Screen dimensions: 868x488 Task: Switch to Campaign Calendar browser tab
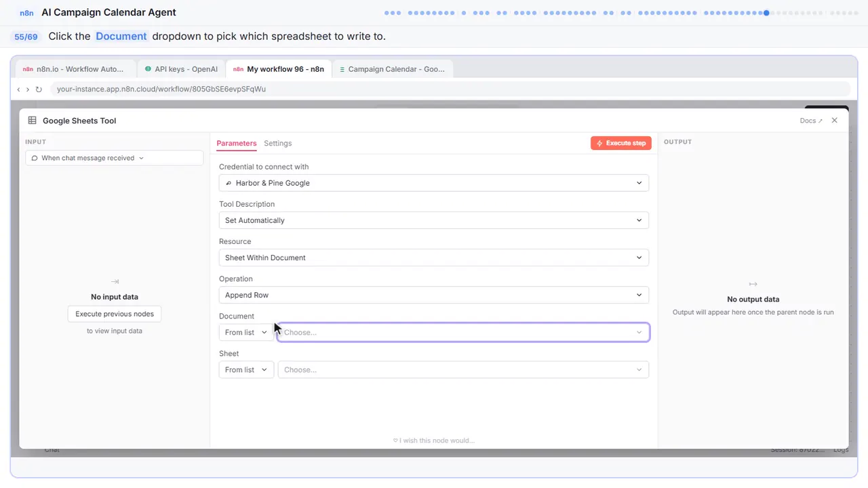click(x=393, y=69)
